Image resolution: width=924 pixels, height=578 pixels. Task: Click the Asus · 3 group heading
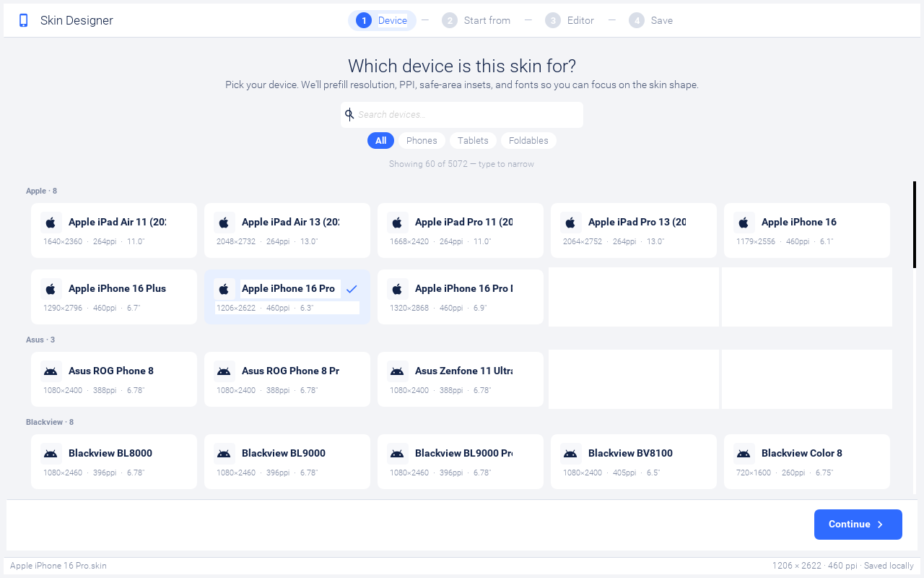point(40,340)
